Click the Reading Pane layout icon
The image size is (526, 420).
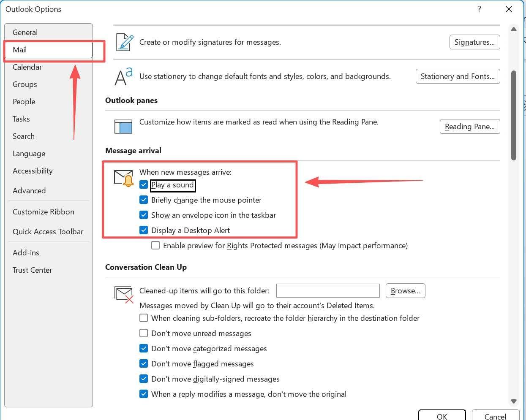[x=123, y=126]
